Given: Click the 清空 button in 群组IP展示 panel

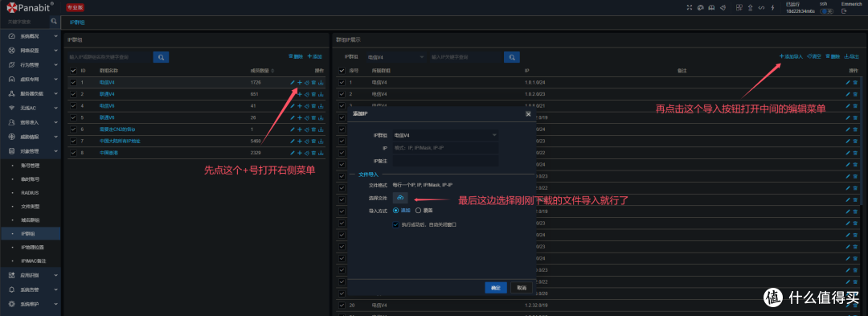Looking at the screenshot, I should [813, 56].
